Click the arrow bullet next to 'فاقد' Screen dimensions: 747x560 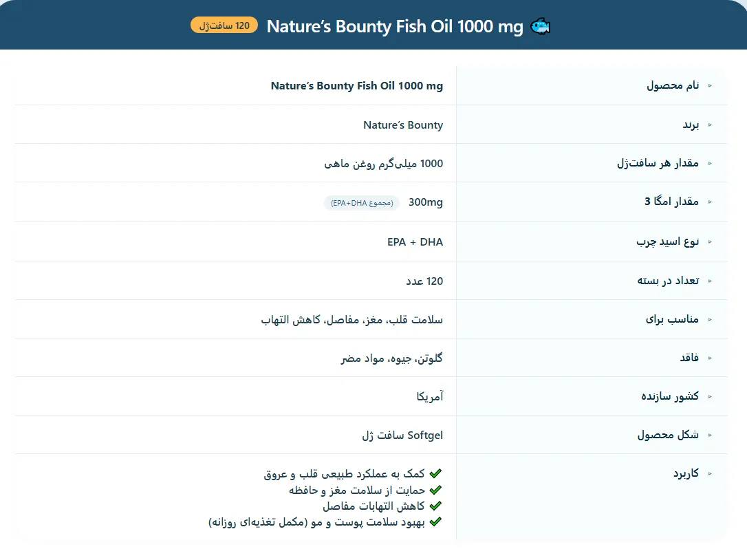coord(710,358)
